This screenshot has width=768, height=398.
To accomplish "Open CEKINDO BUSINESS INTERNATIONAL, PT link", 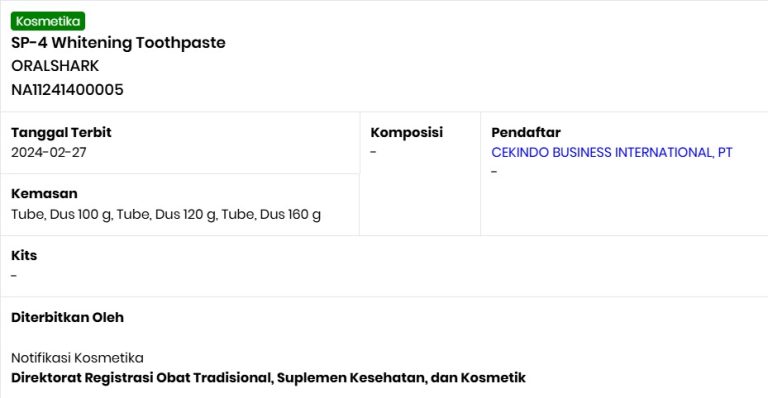I will click(x=612, y=152).
